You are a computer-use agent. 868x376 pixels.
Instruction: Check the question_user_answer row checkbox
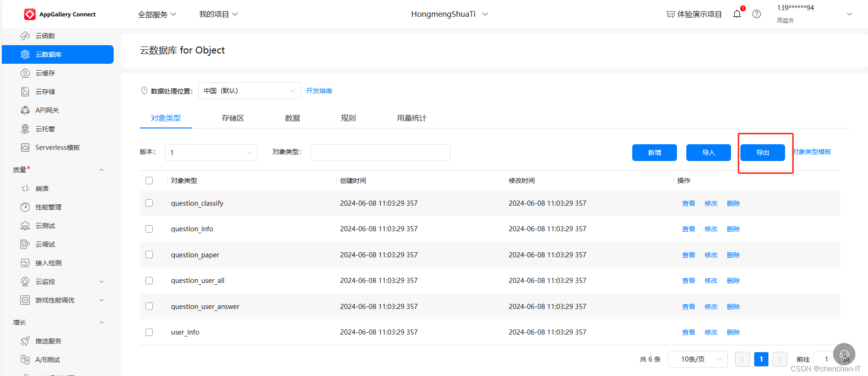click(x=149, y=306)
